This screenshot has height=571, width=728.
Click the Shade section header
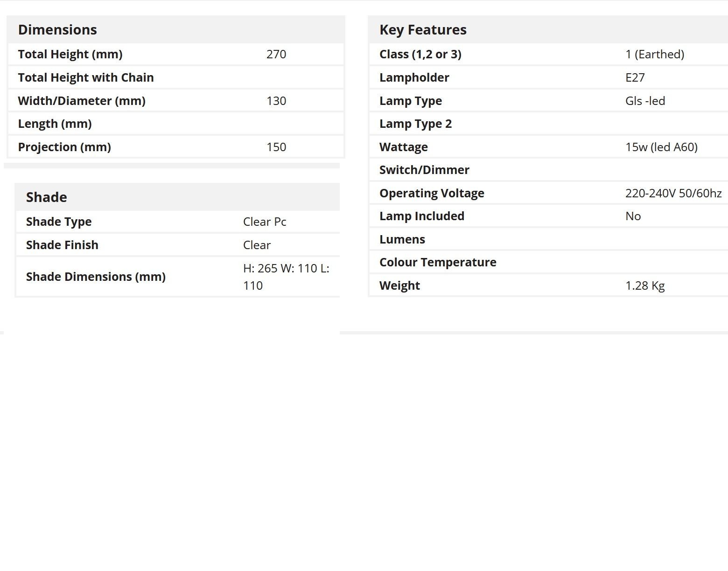pyautogui.click(x=46, y=197)
